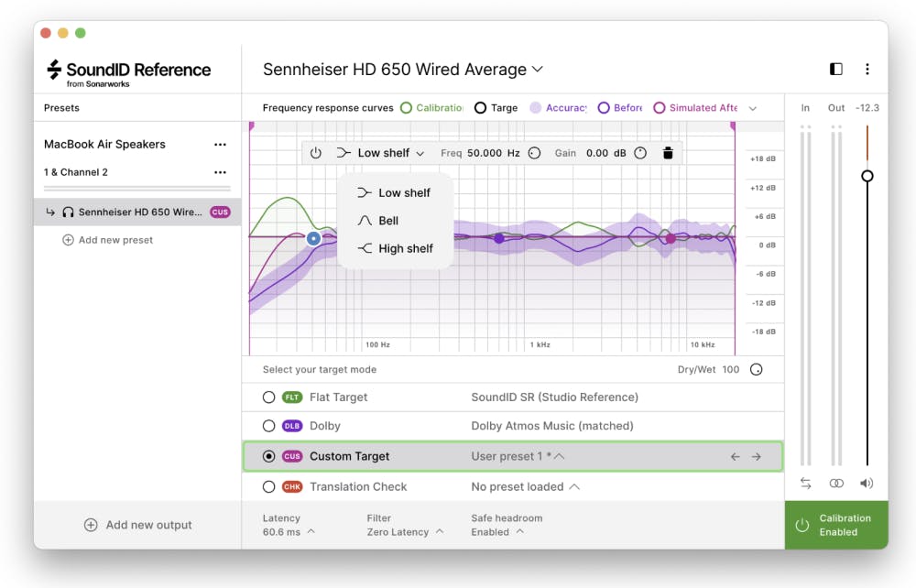916x588 pixels.
Task: Click the speaker volume icon
Action: (x=867, y=483)
